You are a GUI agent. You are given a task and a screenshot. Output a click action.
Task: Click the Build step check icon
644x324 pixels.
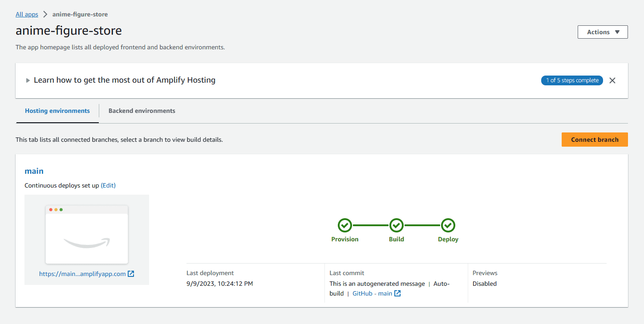pos(397,225)
